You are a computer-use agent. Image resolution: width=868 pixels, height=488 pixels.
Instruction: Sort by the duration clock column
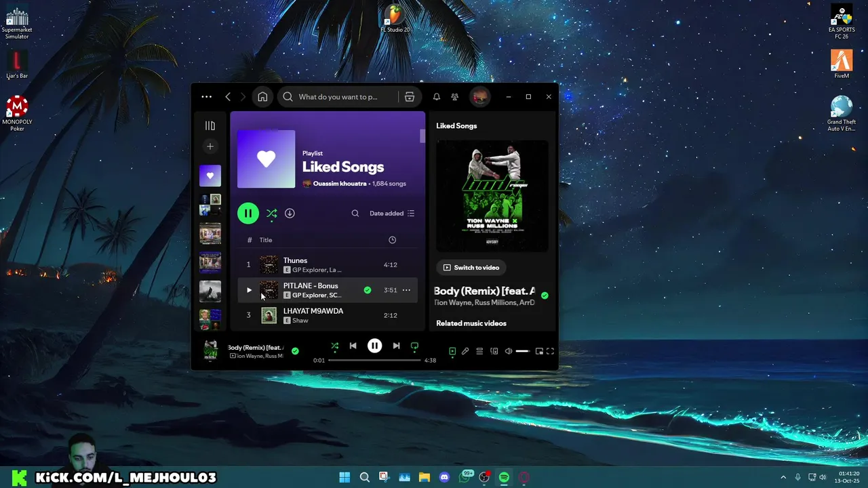(x=392, y=240)
